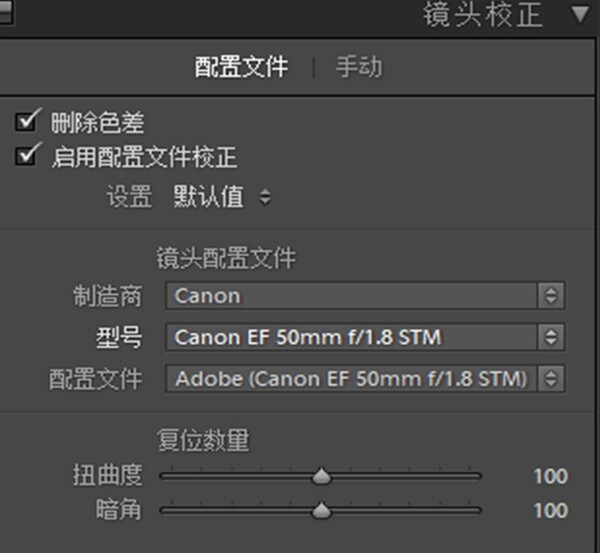Click the 暗角 value field showing 100

point(550,511)
